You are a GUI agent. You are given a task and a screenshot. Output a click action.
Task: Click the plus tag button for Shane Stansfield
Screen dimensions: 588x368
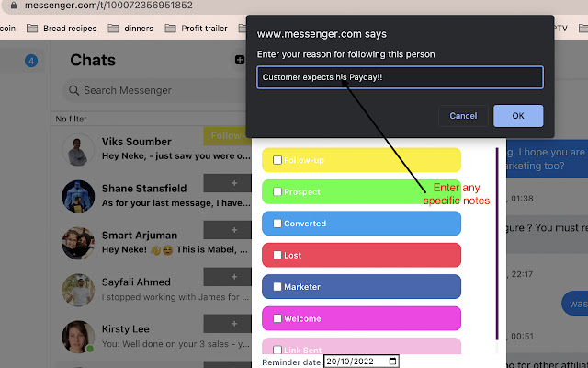point(228,183)
